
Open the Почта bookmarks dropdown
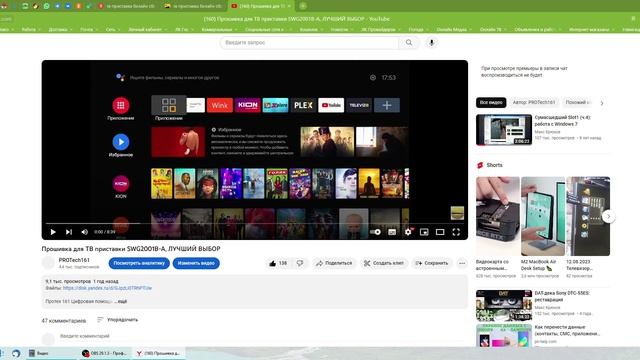(x=88, y=29)
